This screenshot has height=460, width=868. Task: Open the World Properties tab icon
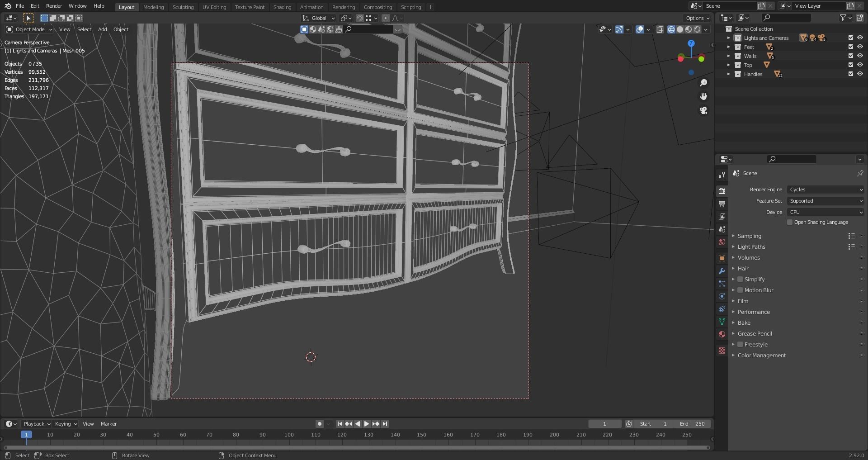click(722, 242)
